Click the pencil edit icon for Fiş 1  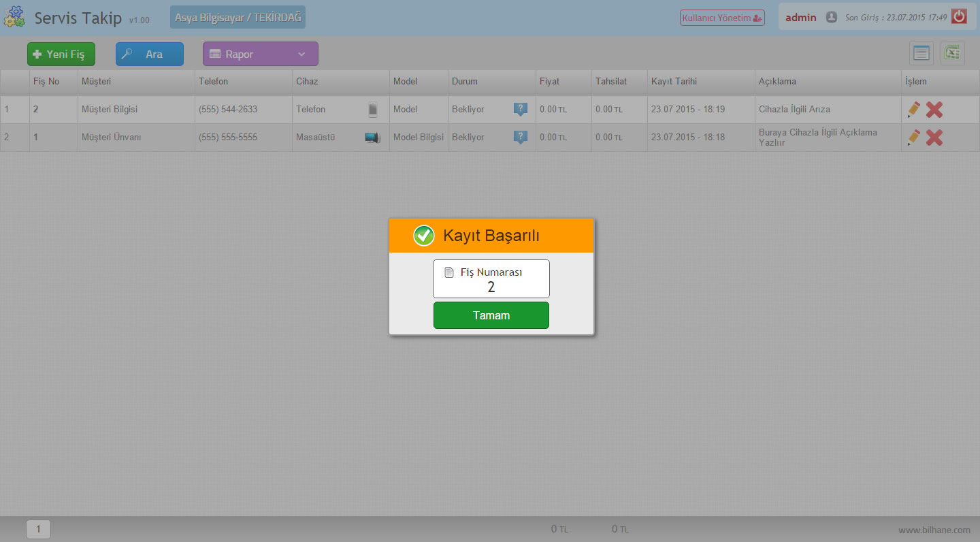coord(913,138)
